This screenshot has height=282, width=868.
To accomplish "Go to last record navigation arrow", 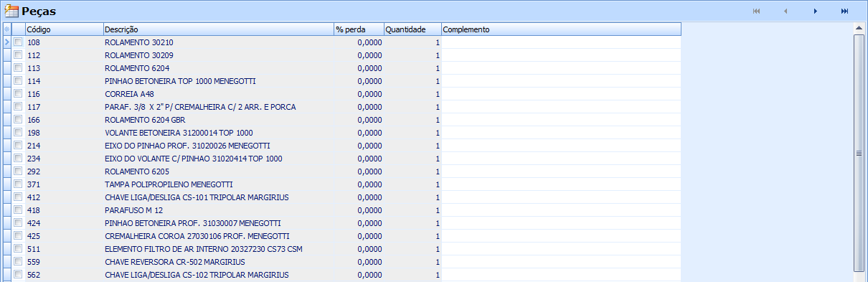I will (x=845, y=11).
